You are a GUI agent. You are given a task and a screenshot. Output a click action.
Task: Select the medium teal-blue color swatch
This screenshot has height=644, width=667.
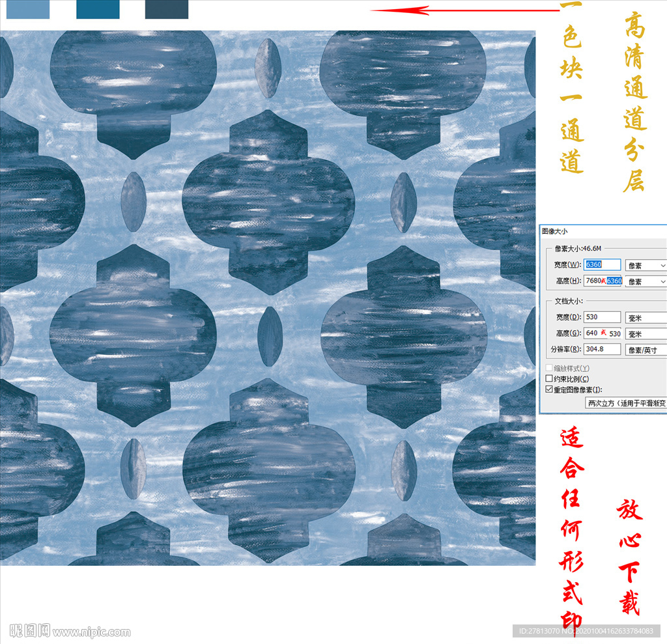[x=98, y=9]
